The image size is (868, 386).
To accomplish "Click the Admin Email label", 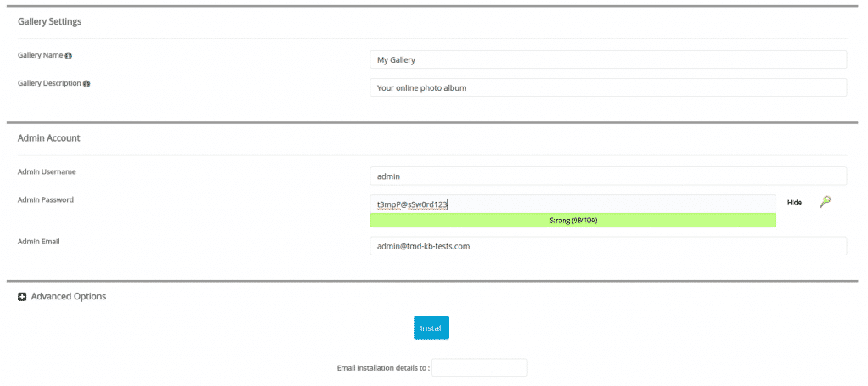I will click(39, 242).
